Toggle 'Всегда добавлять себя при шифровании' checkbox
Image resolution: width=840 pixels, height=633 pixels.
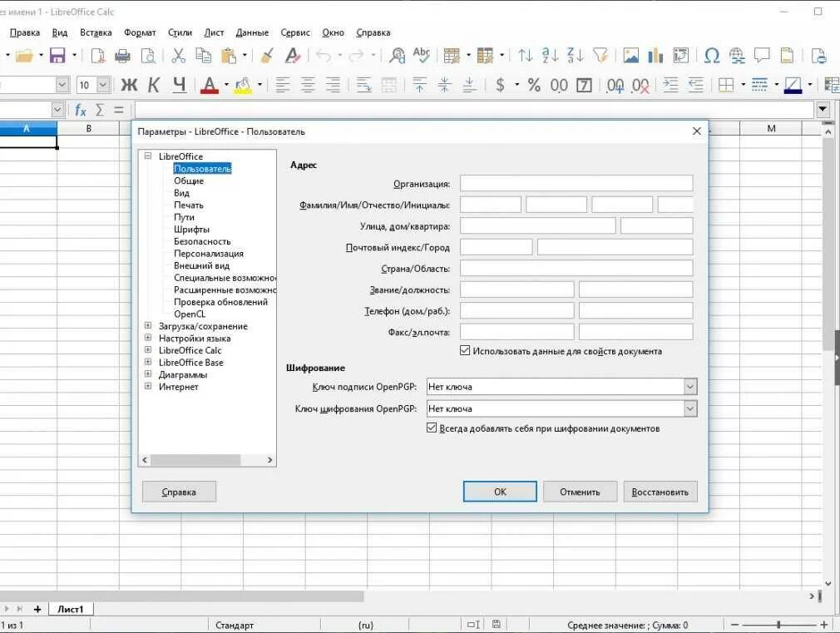tap(432, 428)
